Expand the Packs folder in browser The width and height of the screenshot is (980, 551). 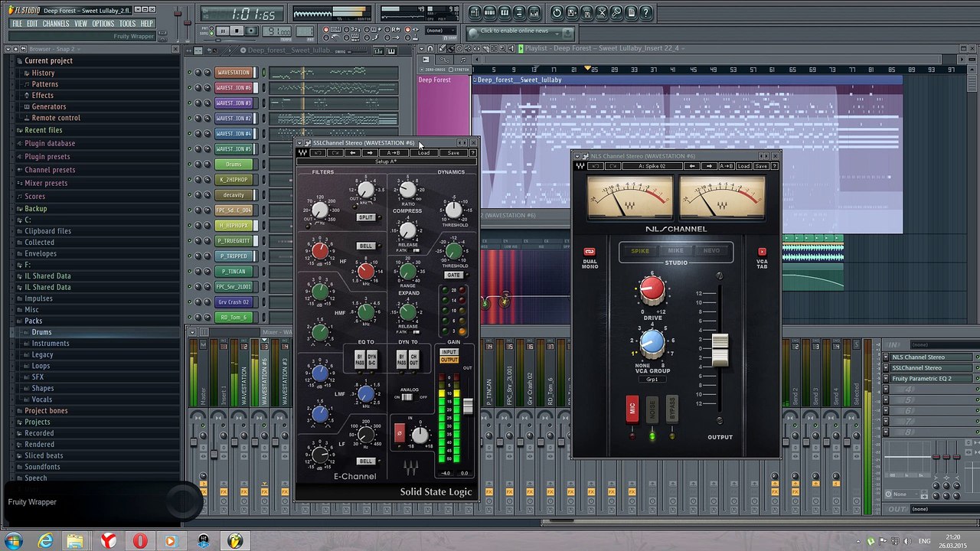[x=33, y=321]
